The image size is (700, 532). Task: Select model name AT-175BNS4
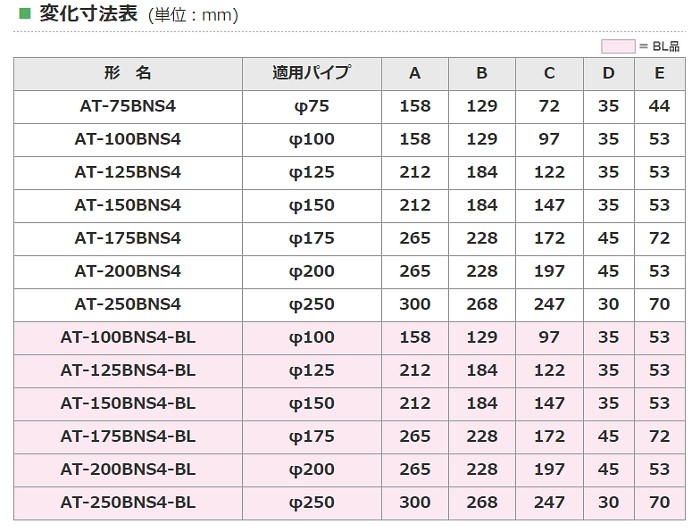[128, 238]
